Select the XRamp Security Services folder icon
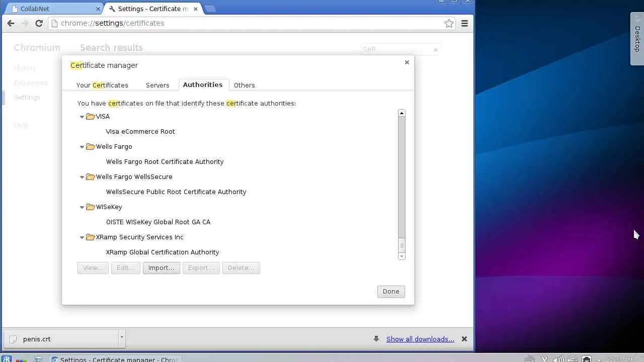The image size is (644, 362). point(91,237)
